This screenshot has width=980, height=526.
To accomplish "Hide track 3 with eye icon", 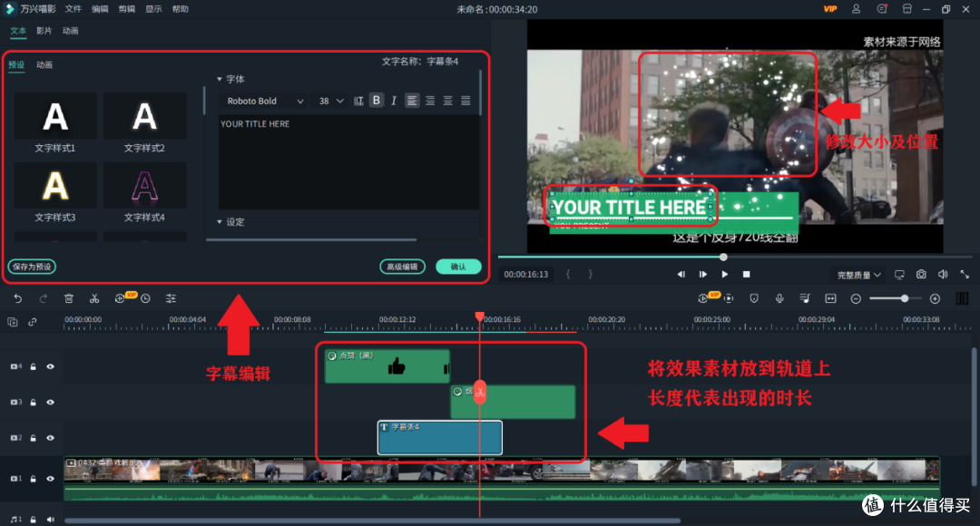I will [50, 403].
